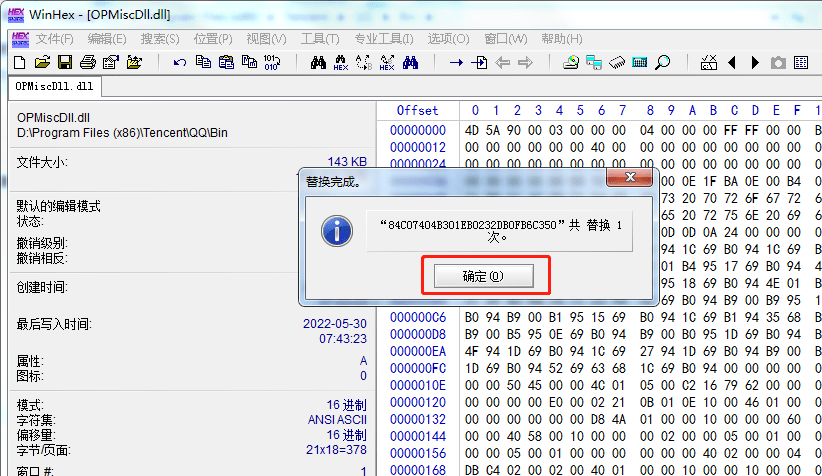Open the 工具(T) menu
The image size is (822, 476).
320,39
